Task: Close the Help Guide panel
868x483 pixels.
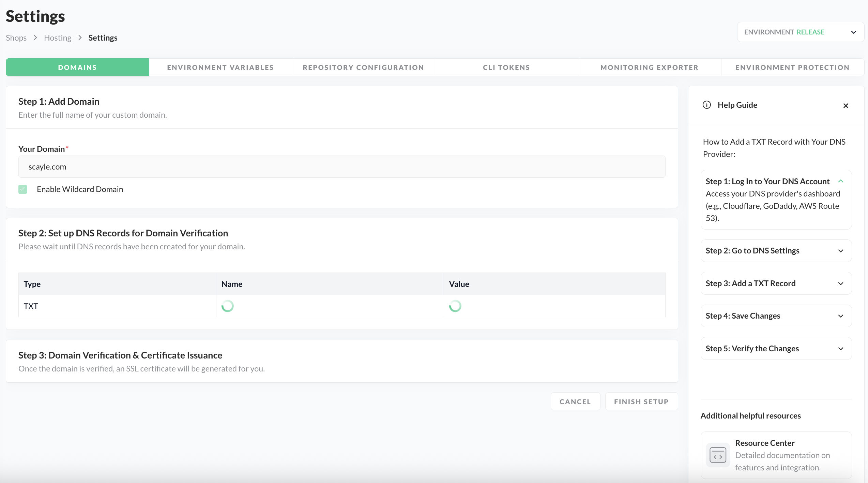Action: tap(846, 106)
